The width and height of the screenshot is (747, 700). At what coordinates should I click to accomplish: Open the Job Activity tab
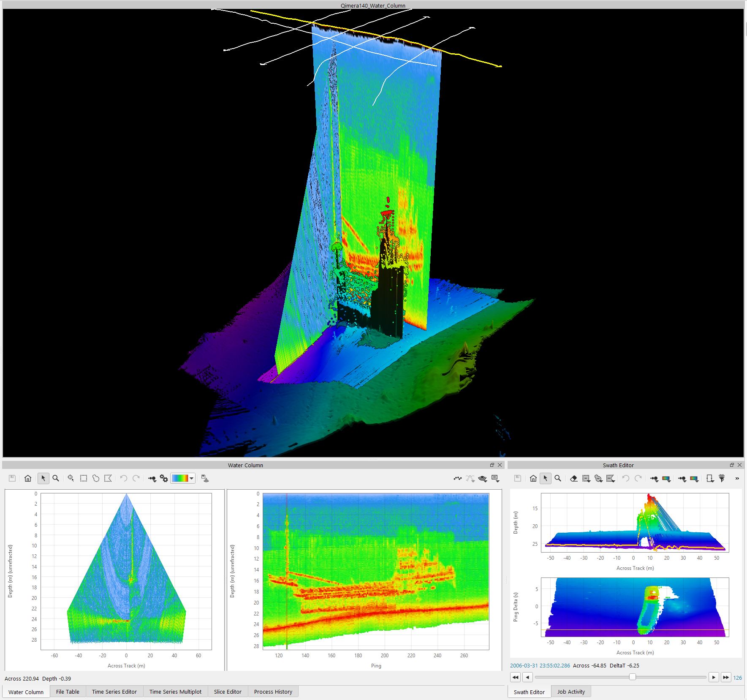[x=571, y=692]
